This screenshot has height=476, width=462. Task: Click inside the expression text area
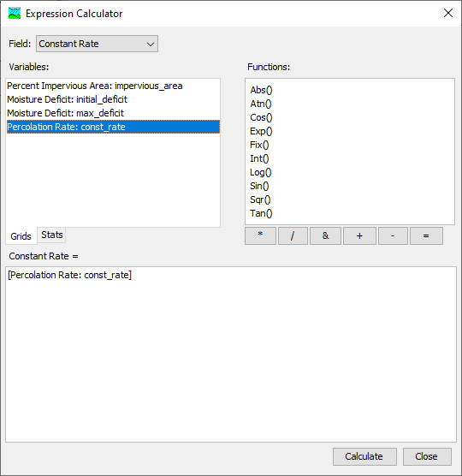click(x=231, y=354)
